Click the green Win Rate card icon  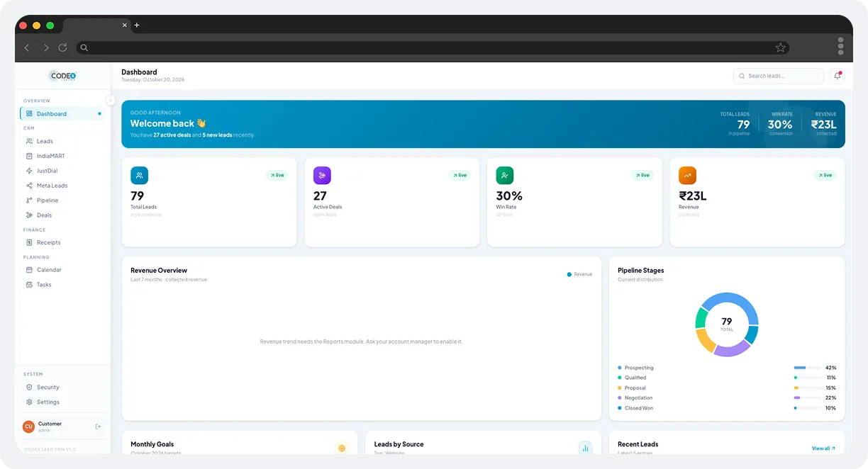505,176
